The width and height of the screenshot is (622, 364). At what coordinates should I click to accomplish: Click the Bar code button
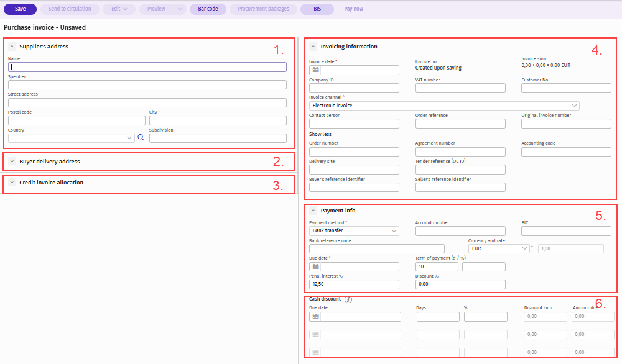pos(208,9)
